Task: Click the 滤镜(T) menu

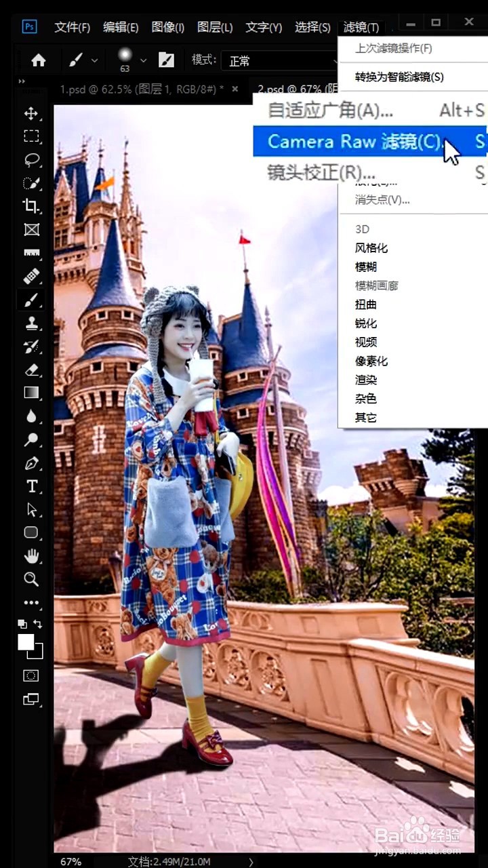Action: 361,27
